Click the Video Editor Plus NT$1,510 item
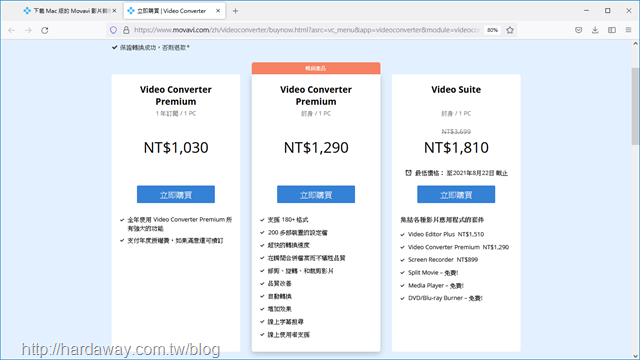Viewport: 640px width, 360px height. tap(446, 234)
